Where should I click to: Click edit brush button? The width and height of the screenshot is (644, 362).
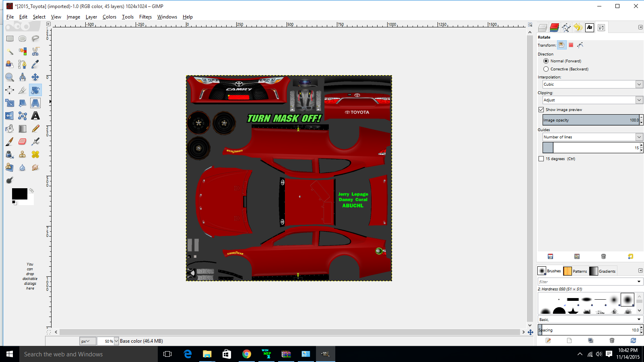tap(548, 341)
